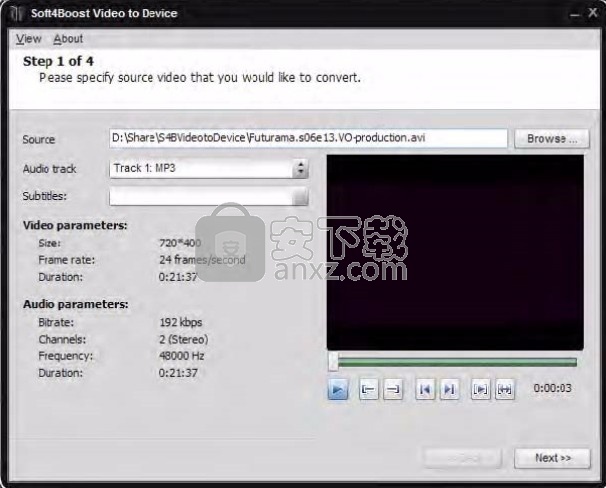This screenshot has width=606, height=488.
Task: Close the Soft4Boost window
Action: [x=593, y=13]
